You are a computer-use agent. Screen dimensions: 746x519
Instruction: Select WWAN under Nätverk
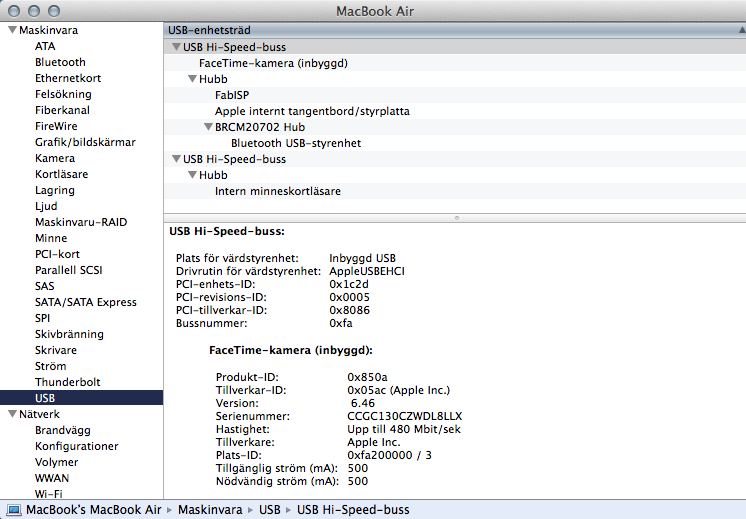pos(52,478)
